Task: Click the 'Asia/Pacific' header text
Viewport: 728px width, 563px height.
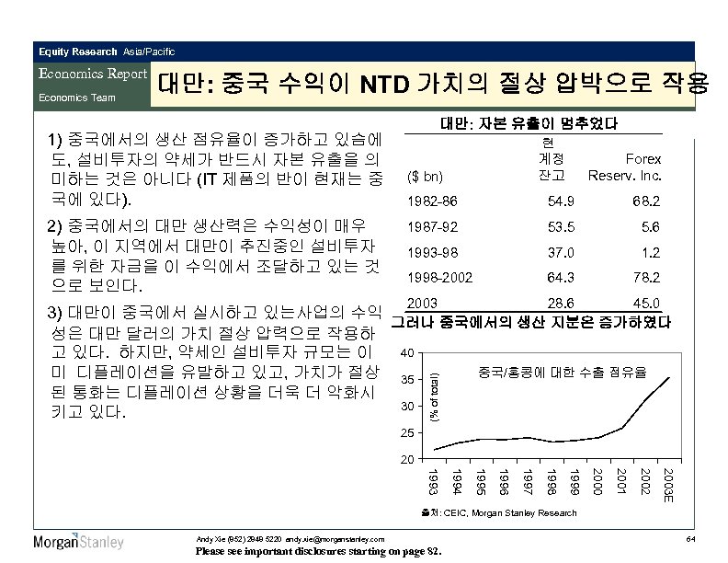Action: coord(149,52)
